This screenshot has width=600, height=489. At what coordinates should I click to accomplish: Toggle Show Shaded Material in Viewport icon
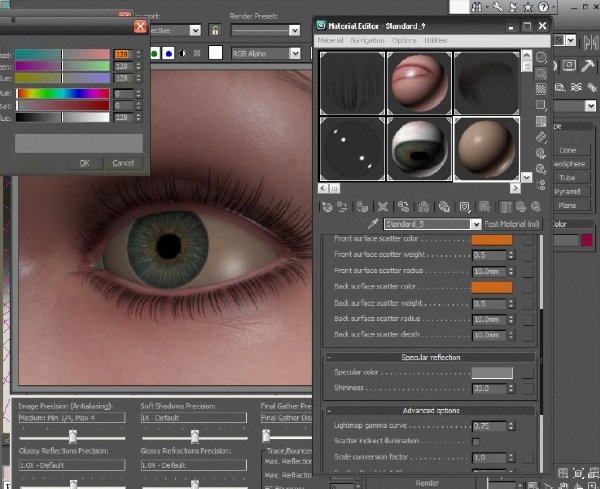484,207
